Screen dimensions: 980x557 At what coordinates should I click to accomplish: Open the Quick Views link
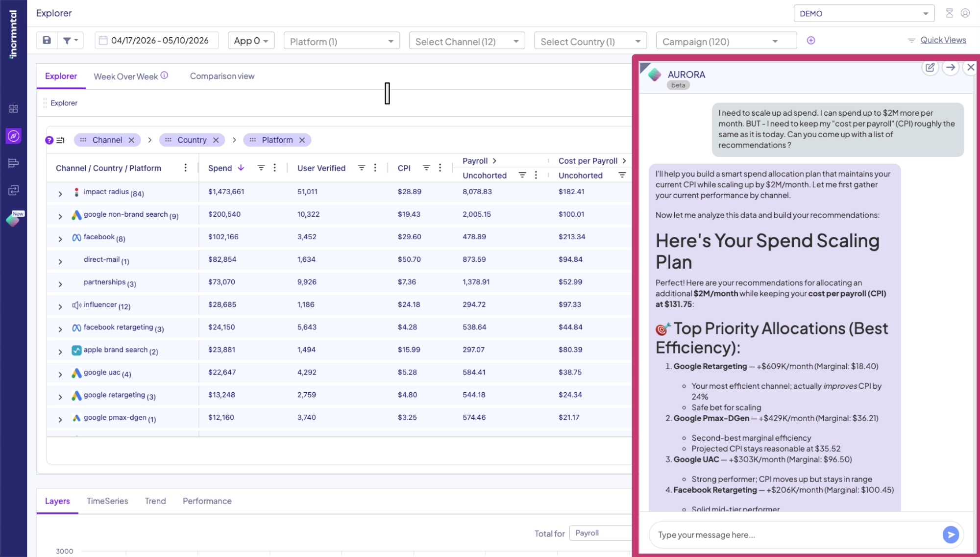pyautogui.click(x=943, y=40)
